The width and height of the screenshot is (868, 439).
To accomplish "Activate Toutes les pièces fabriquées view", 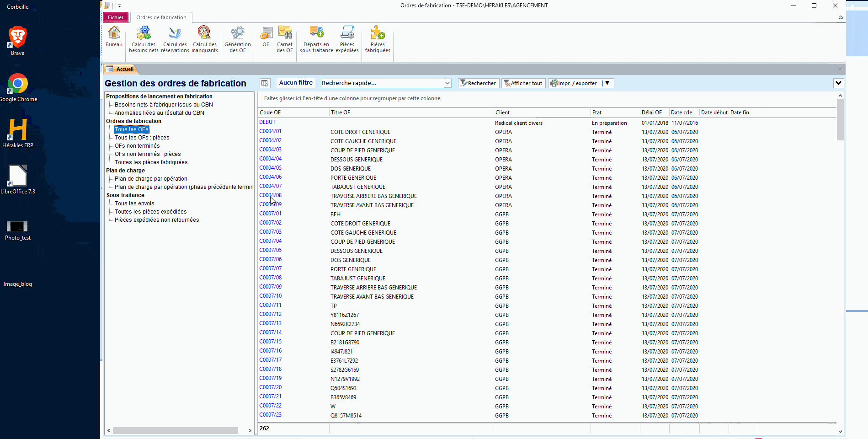I will (151, 162).
